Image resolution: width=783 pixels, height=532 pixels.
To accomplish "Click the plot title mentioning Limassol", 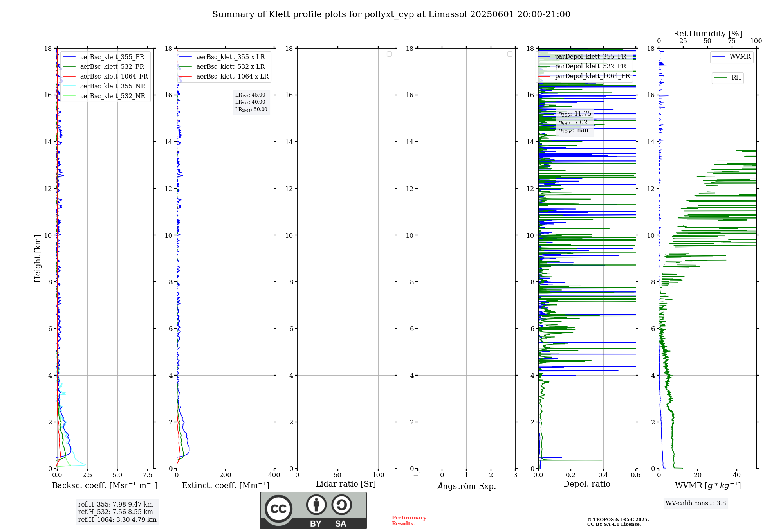I will coord(391,14).
